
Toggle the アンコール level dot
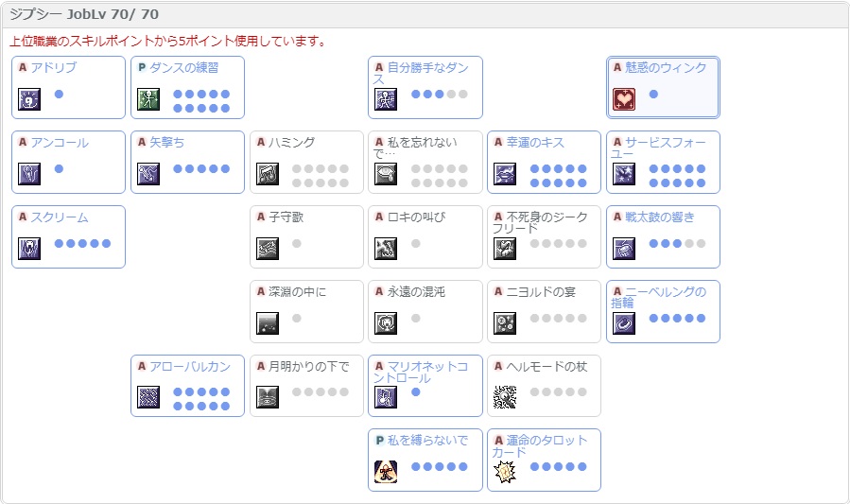click(59, 169)
